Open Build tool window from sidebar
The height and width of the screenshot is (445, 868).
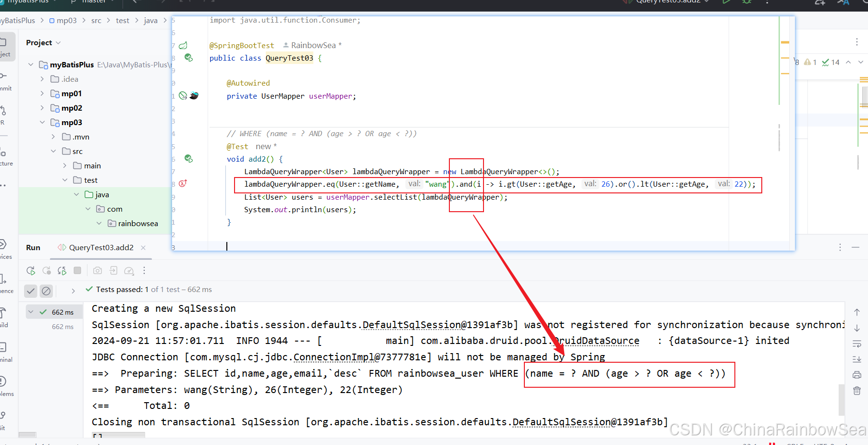[x=4, y=317]
